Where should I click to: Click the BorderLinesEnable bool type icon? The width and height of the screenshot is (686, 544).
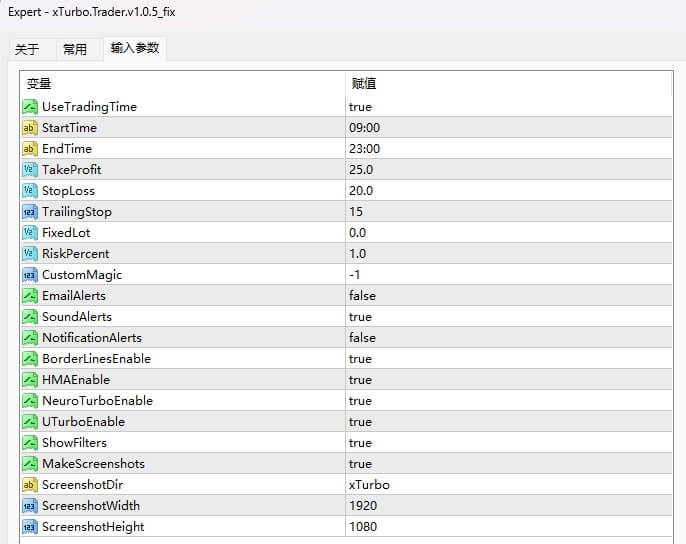click(x=30, y=359)
